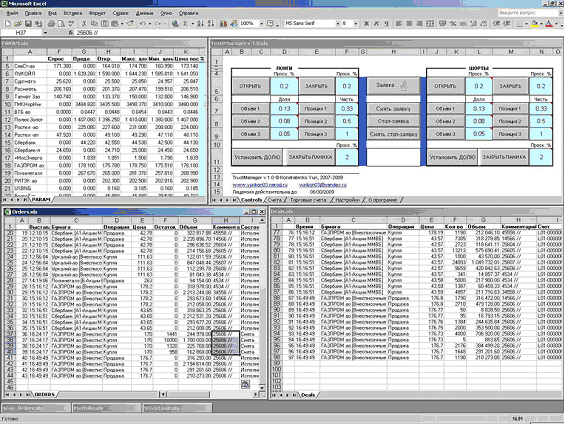Save the workbook using the floppy disk icon
The width and height of the screenshot is (564, 439).
pos(28,24)
